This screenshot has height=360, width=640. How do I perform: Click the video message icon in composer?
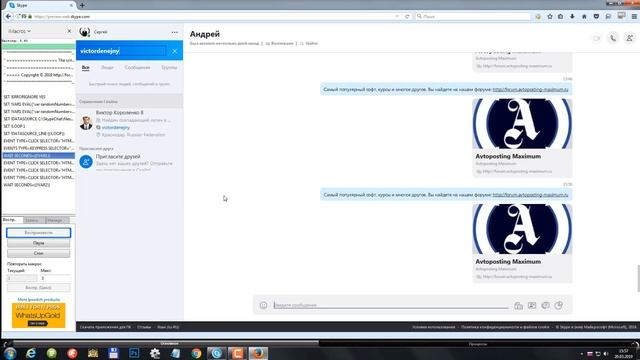click(545, 305)
